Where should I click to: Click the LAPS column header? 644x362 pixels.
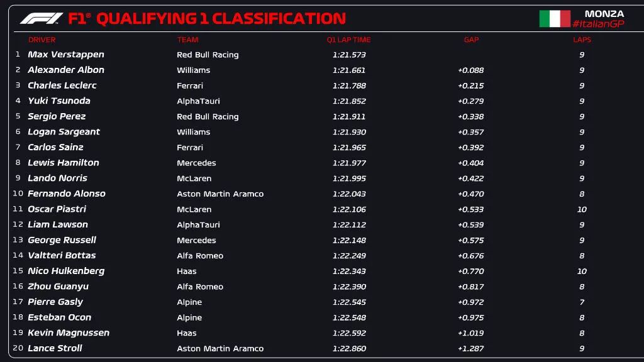(582, 40)
